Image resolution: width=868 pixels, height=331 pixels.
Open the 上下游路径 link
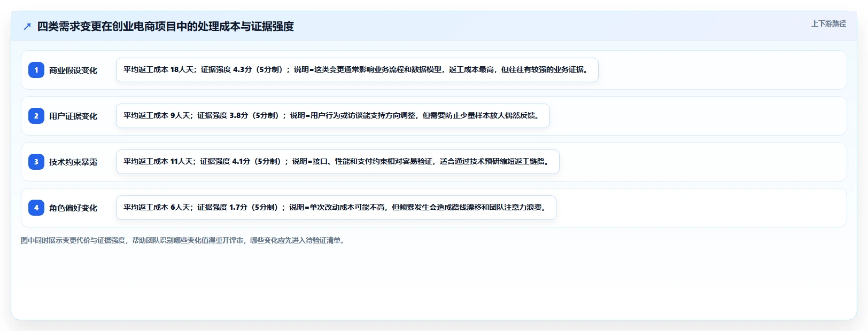(828, 23)
